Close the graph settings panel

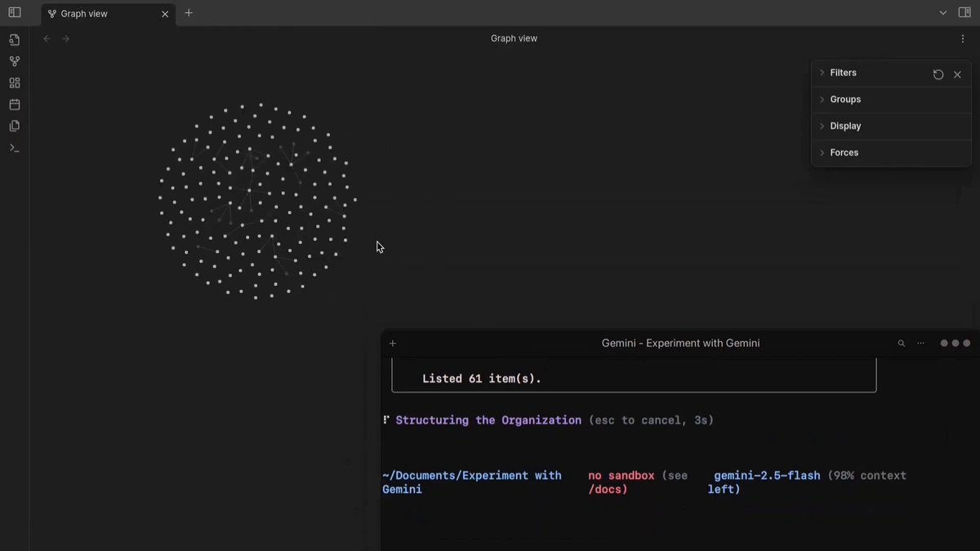point(957,74)
